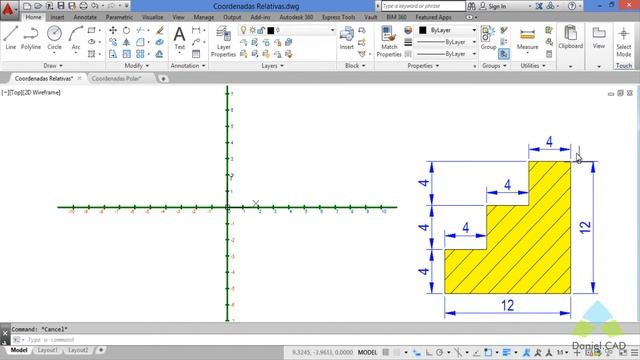
Task: Click the Stretch tool icon
Action: click(x=113, y=54)
